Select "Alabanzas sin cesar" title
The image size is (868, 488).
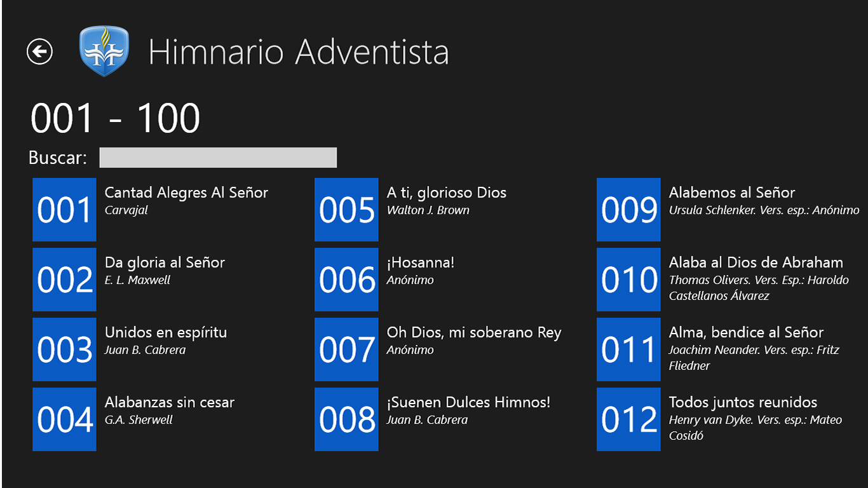pos(169,402)
